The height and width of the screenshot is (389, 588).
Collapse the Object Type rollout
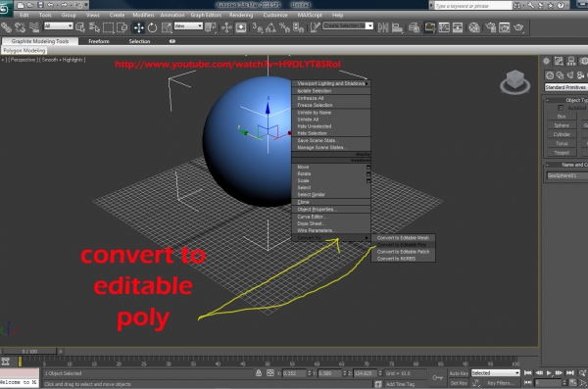coord(548,100)
